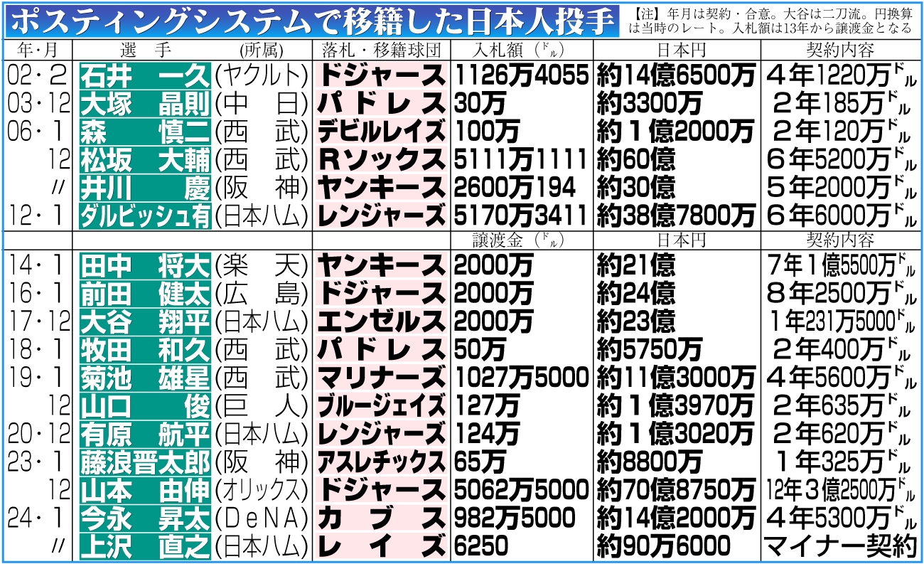The width and height of the screenshot is (924, 564).
Task: Select the date '20・12'
Action: click(38, 435)
